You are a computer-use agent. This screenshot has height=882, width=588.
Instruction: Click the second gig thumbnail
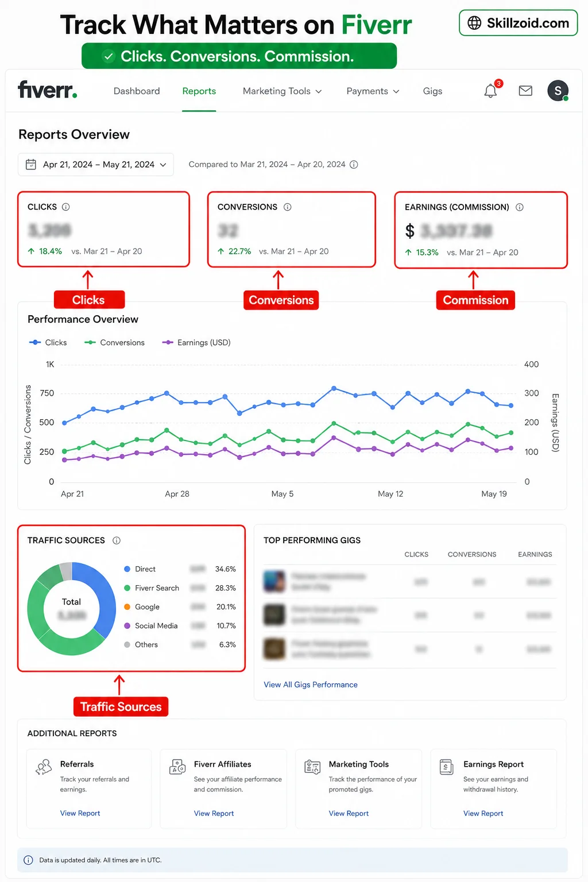(274, 615)
